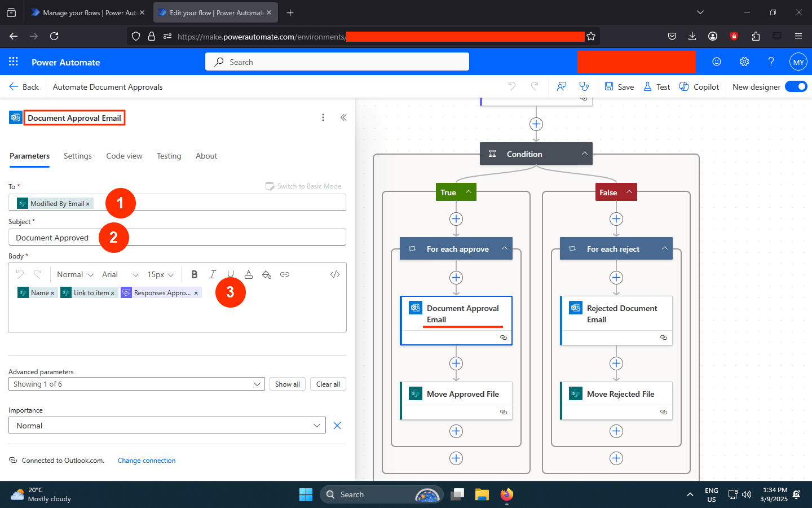812x508 pixels.
Task: Open the MY account avatar
Action: pos(798,62)
